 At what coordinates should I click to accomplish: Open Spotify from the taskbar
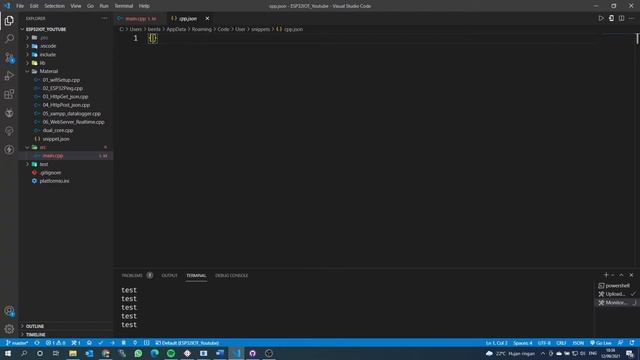click(x=171, y=353)
